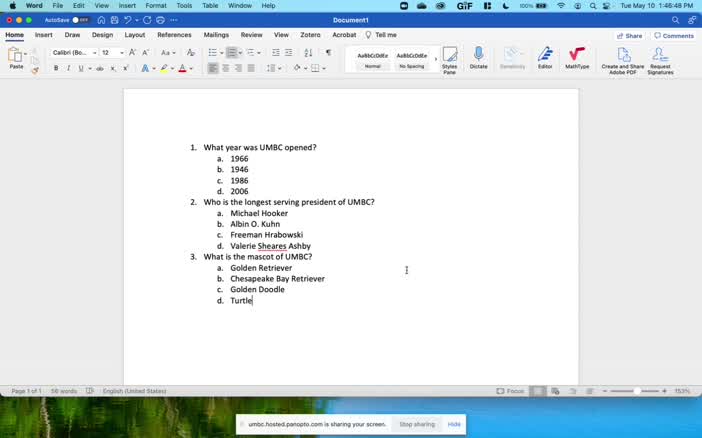
Task: Search in document using magnifier icon
Action: click(x=675, y=20)
